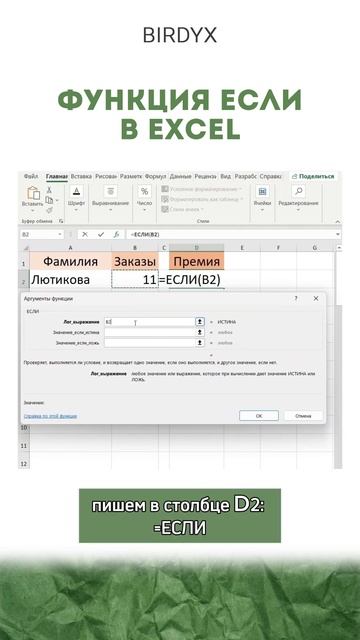
Task: Click Отмена in the dialog
Action: [x=303, y=416]
